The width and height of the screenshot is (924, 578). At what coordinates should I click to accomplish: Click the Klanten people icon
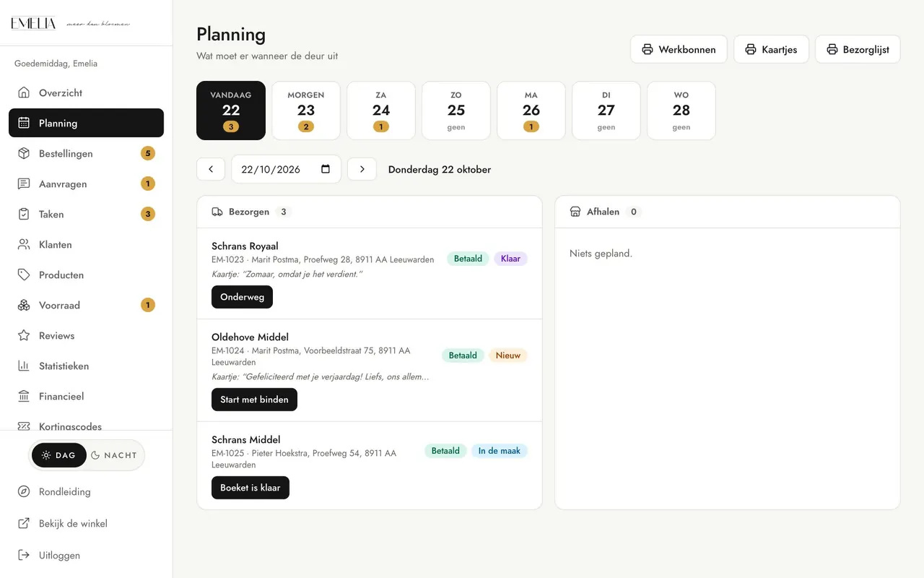click(24, 244)
